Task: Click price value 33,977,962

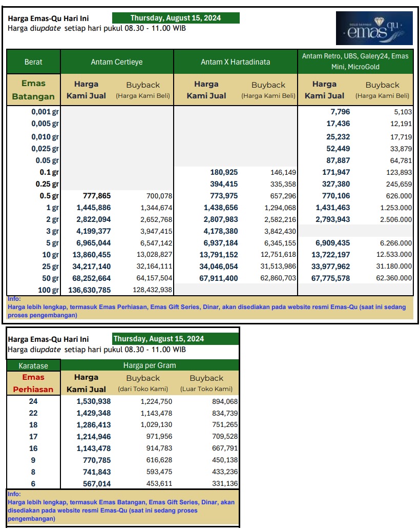Action: point(330,267)
